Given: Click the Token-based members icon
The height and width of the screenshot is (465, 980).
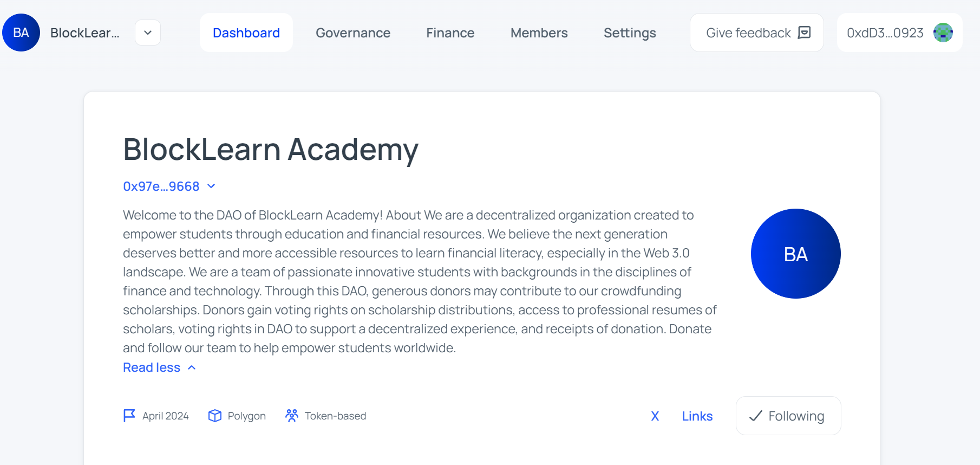Looking at the screenshot, I should click(292, 416).
